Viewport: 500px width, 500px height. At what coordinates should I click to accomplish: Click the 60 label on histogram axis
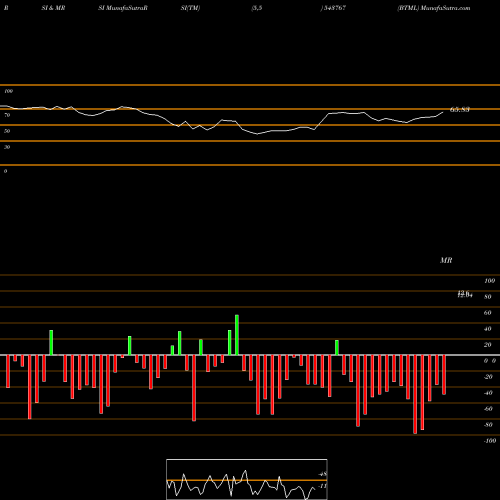click(x=488, y=313)
